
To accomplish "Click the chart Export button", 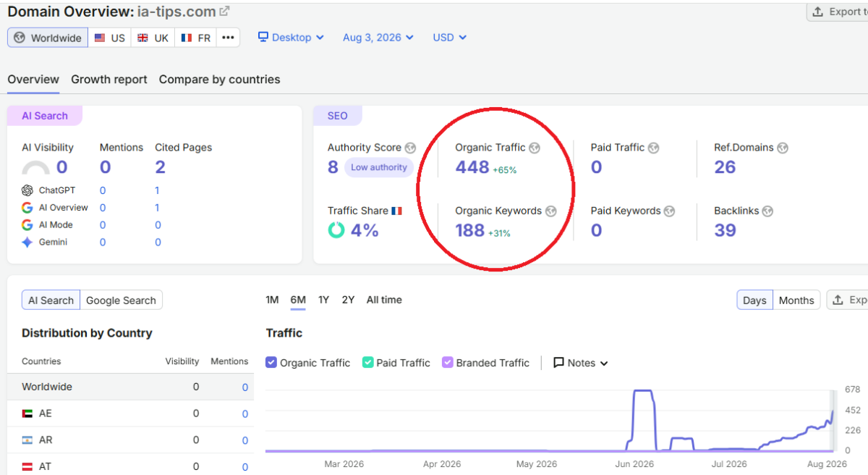I will 848,300.
